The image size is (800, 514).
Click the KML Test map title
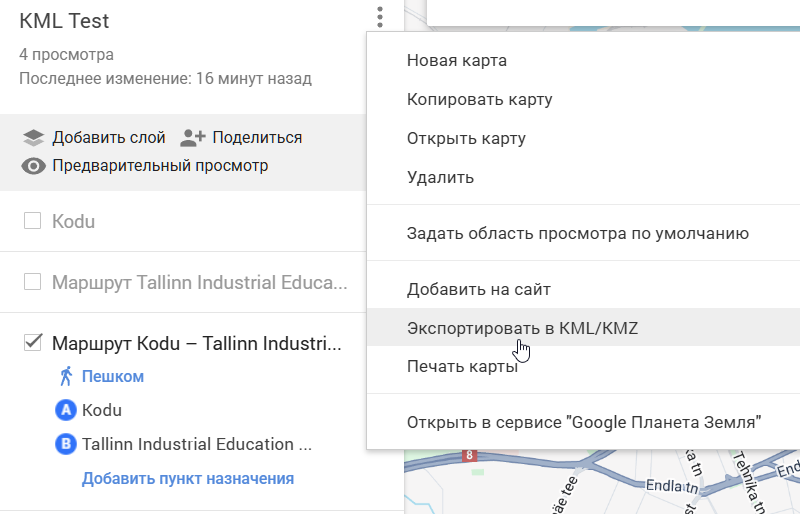pyautogui.click(x=64, y=21)
